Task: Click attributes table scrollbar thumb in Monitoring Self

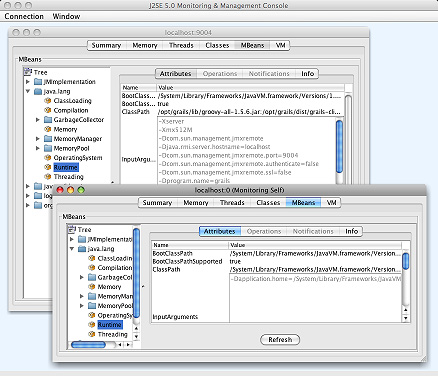Action: coord(406,261)
